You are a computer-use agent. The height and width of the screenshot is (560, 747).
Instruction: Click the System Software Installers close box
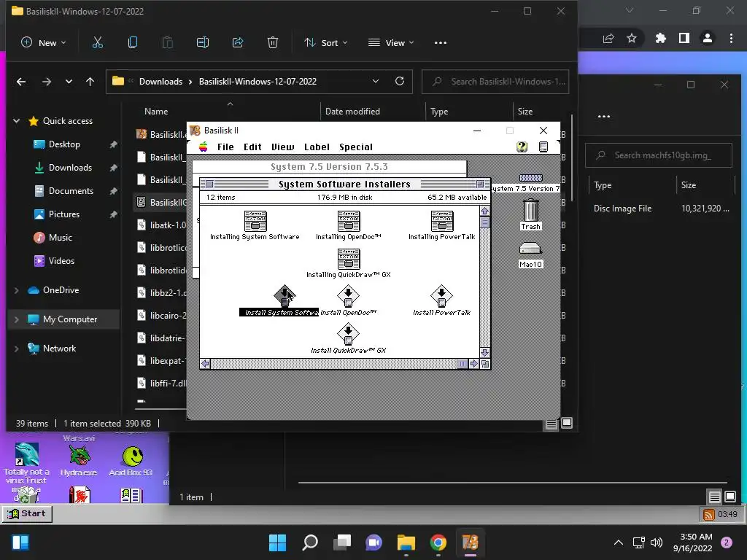point(209,184)
